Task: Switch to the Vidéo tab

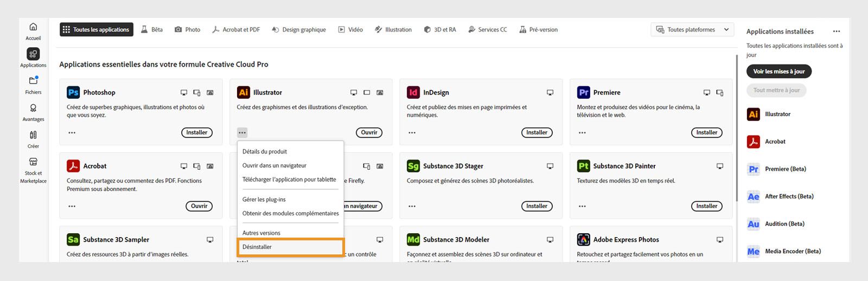Action: point(350,30)
